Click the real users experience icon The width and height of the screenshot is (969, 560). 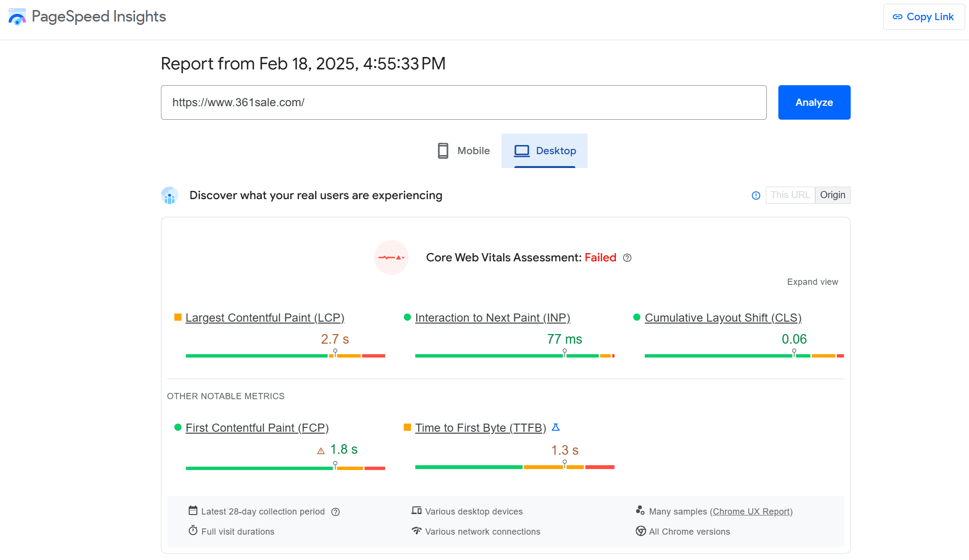[170, 195]
